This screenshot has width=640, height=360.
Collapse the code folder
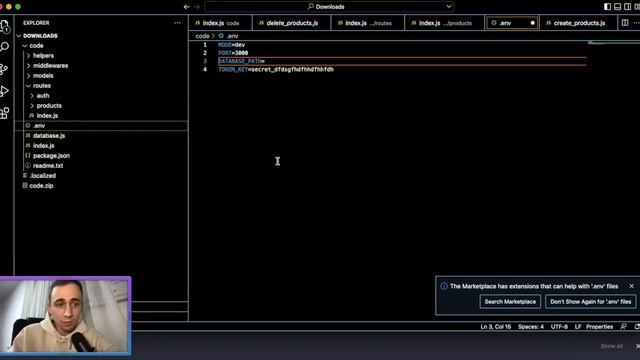click(x=25, y=46)
